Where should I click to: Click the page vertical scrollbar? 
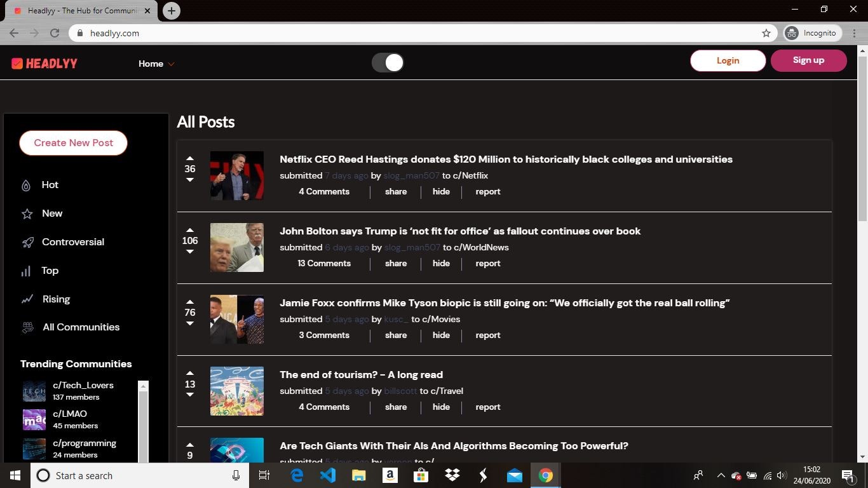(x=862, y=139)
